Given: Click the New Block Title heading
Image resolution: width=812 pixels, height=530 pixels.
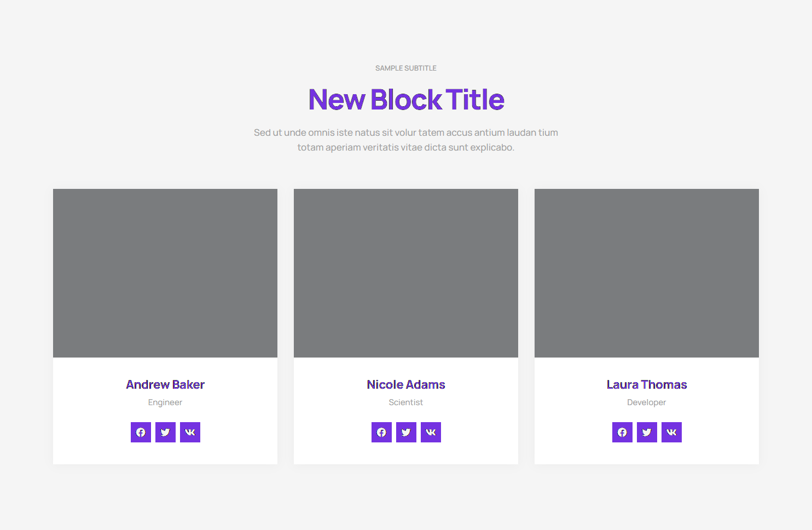Looking at the screenshot, I should tap(406, 100).
